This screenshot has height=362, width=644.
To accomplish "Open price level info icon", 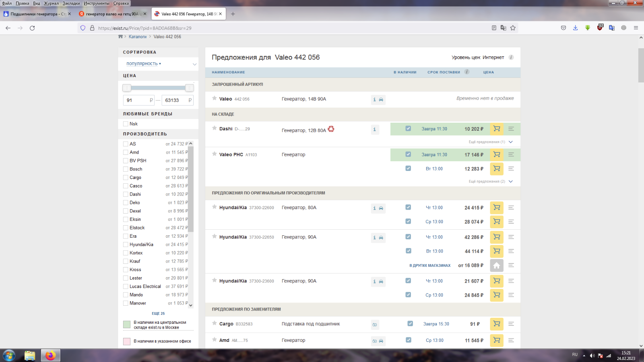I will (x=511, y=57).
